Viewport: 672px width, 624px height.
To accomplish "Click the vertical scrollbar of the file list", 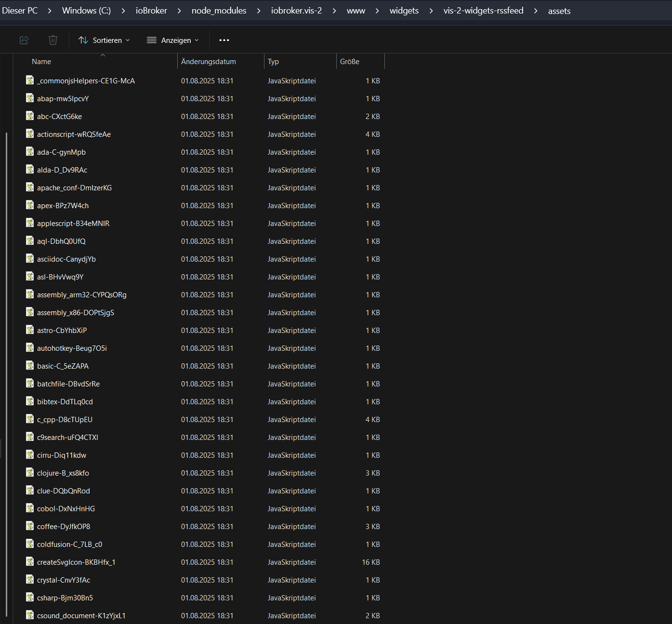I will click(x=6, y=373).
